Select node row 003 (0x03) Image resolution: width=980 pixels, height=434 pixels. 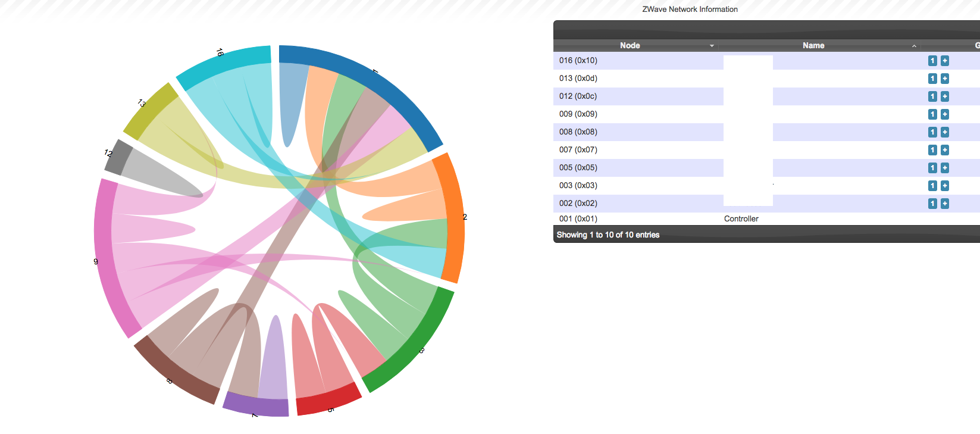[766, 186]
